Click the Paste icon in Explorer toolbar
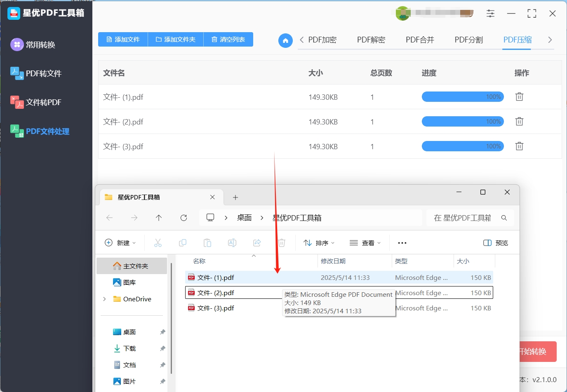 (x=207, y=243)
